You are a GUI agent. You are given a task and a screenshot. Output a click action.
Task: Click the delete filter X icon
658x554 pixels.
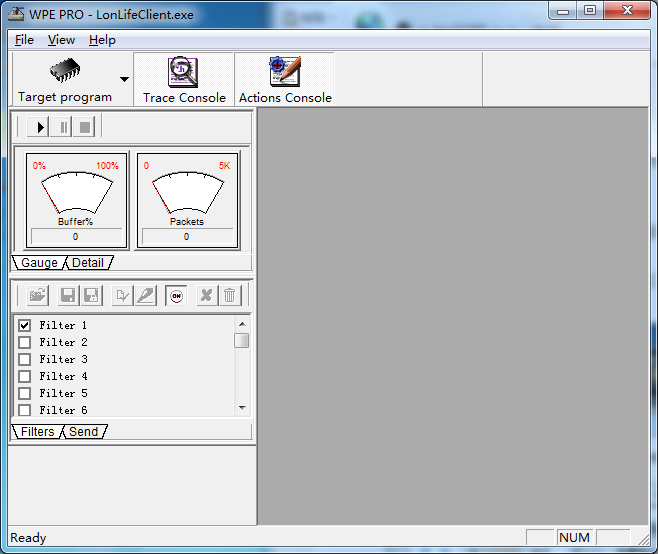pyautogui.click(x=207, y=295)
